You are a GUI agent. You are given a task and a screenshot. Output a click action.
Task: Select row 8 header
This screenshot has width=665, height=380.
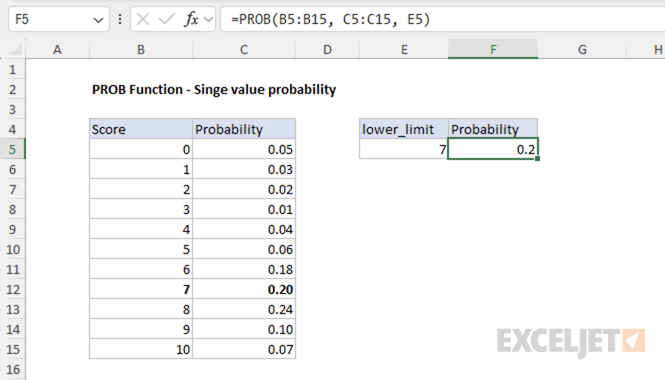pyautogui.click(x=13, y=209)
